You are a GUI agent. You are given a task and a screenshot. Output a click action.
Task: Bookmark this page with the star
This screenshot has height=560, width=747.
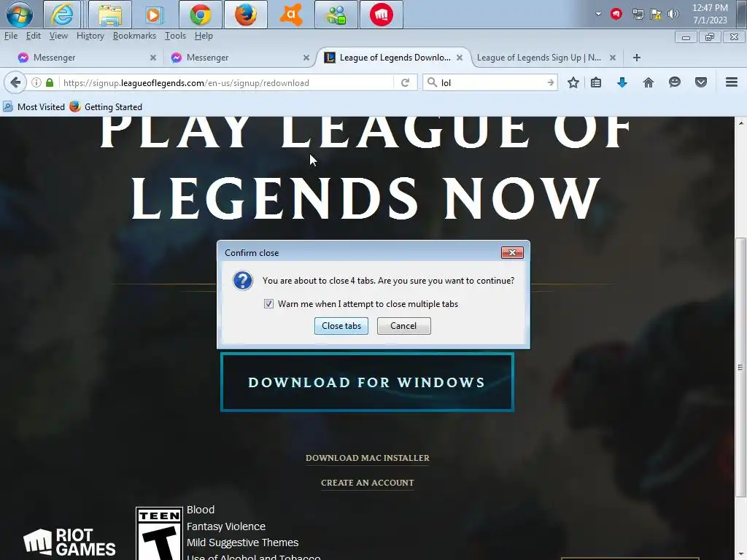(x=573, y=82)
